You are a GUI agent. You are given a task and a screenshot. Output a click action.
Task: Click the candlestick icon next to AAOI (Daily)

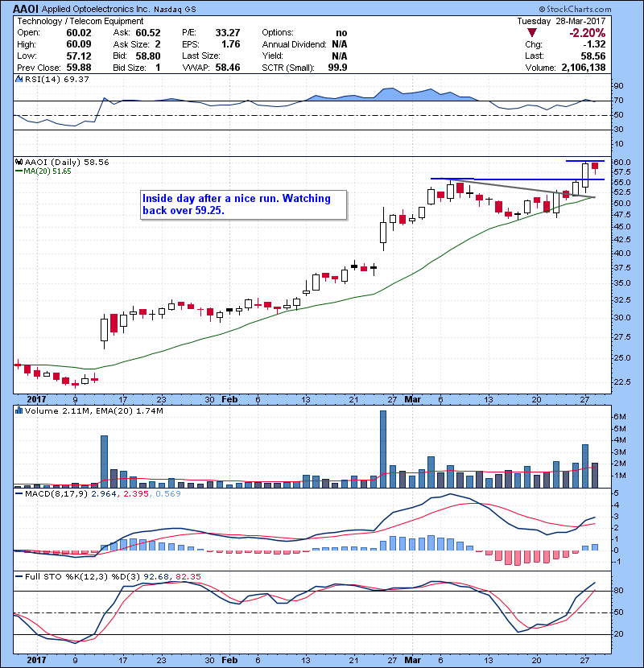tap(19, 162)
